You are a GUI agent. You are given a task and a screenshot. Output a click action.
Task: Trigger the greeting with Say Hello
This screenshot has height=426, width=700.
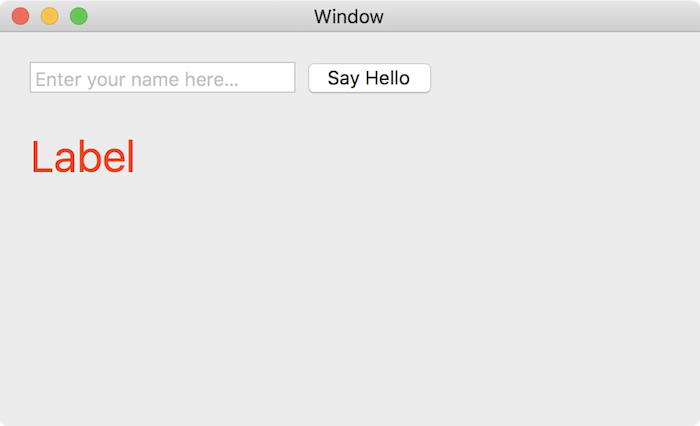pos(369,78)
